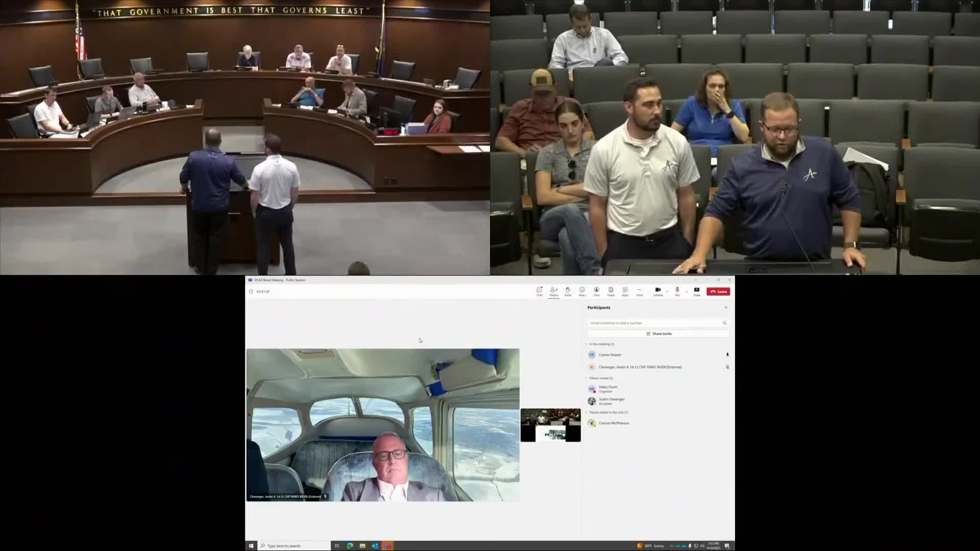Image resolution: width=980 pixels, height=551 pixels.
Task: Open the Apps icon in toolbar
Action: click(x=625, y=291)
